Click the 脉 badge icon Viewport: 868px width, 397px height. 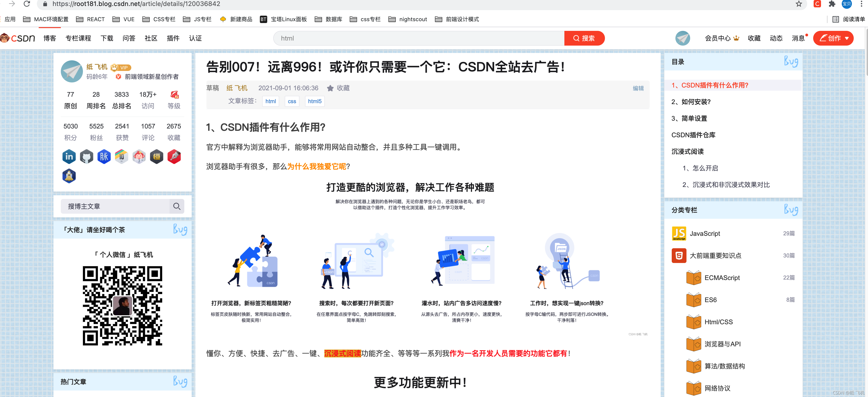[x=104, y=157]
